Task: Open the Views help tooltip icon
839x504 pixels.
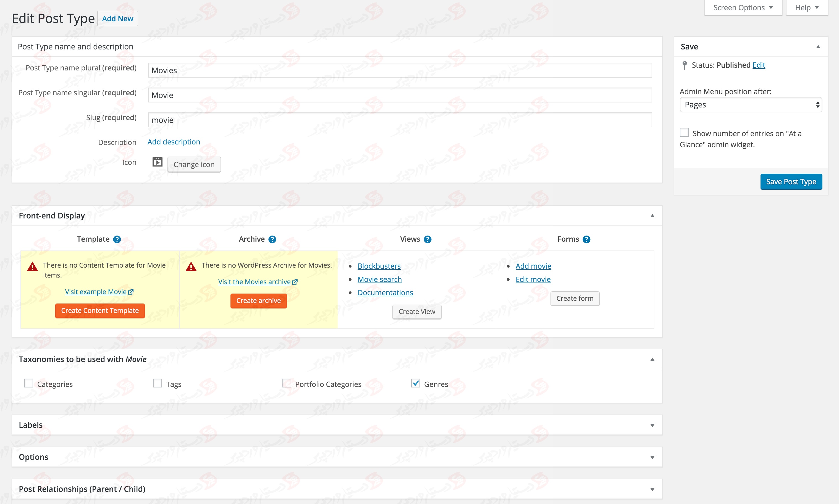Action: pos(428,239)
